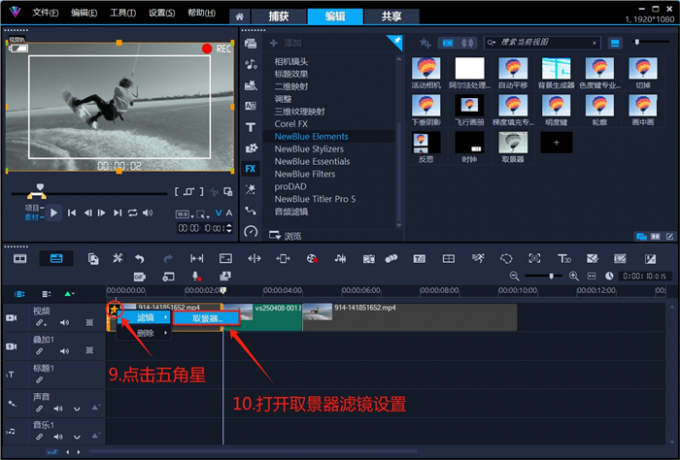Click the vs250408-001 clip on timeline

click(x=262, y=318)
